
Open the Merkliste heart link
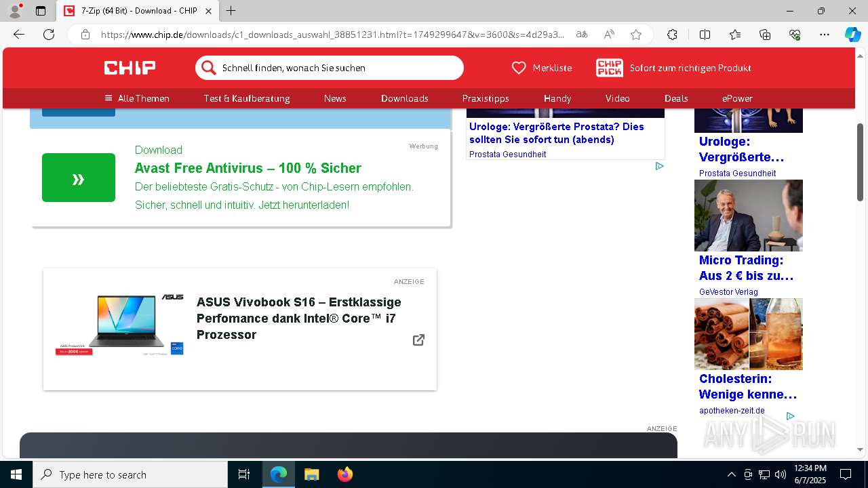541,68
